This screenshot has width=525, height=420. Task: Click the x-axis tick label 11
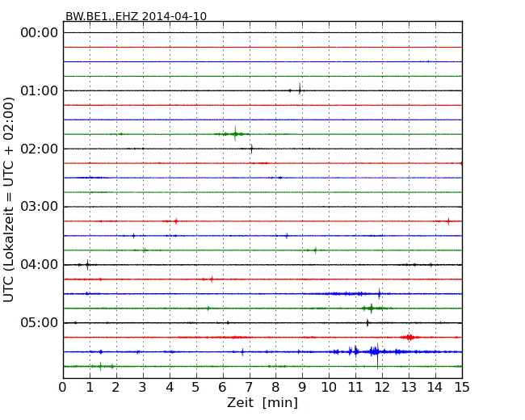click(x=355, y=387)
